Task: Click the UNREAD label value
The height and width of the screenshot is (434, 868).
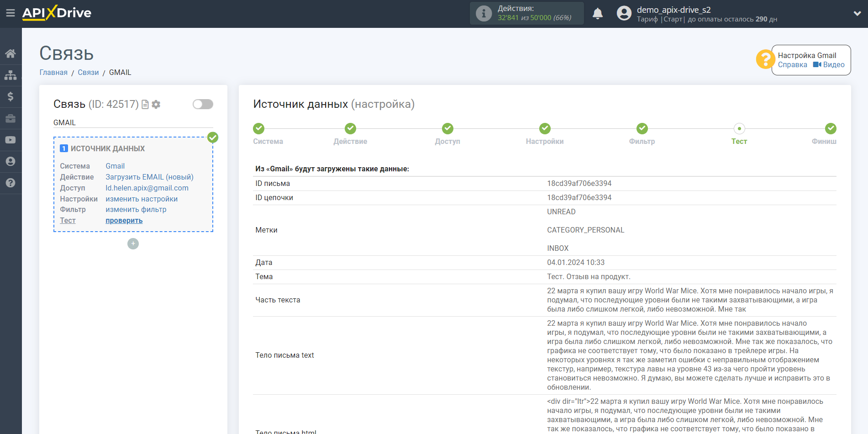Action: (x=561, y=212)
